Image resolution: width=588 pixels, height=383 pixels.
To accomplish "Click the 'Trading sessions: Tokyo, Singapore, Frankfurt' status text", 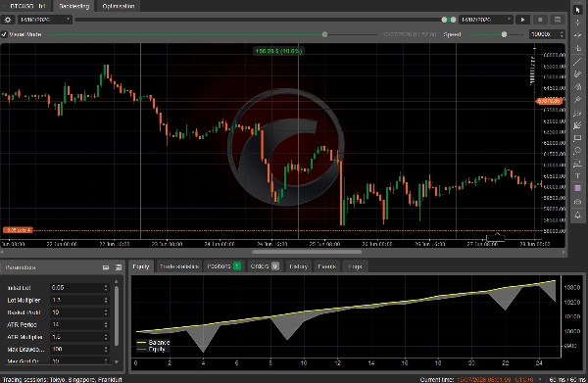I will click(x=63, y=380).
